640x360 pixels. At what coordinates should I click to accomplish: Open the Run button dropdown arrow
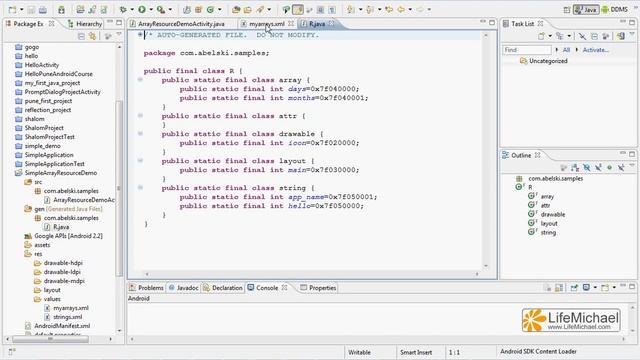click(151, 9)
